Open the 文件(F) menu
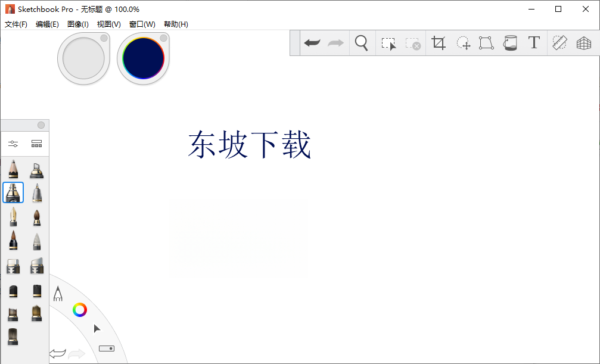 pos(16,24)
